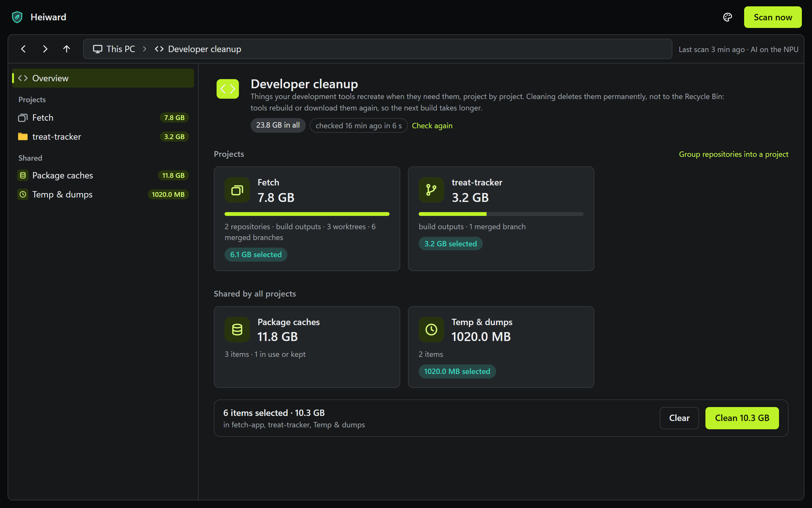Click the treat-tracker card title

coord(476,183)
